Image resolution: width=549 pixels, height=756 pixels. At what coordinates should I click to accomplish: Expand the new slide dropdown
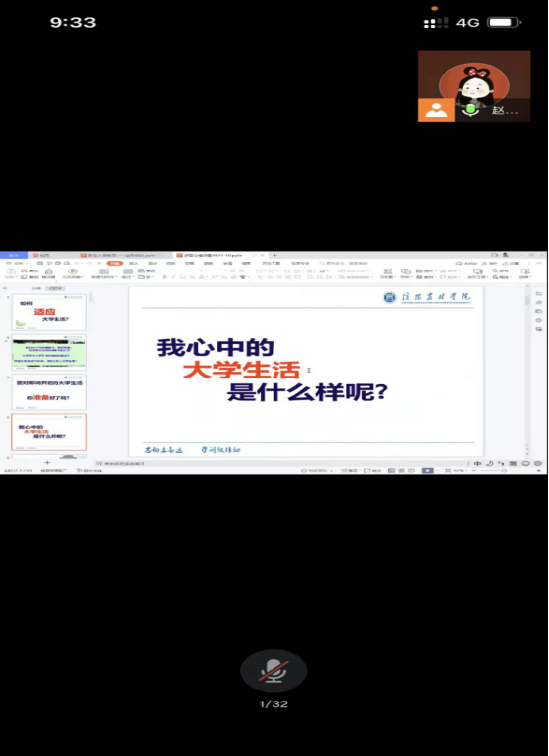point(104,277)
